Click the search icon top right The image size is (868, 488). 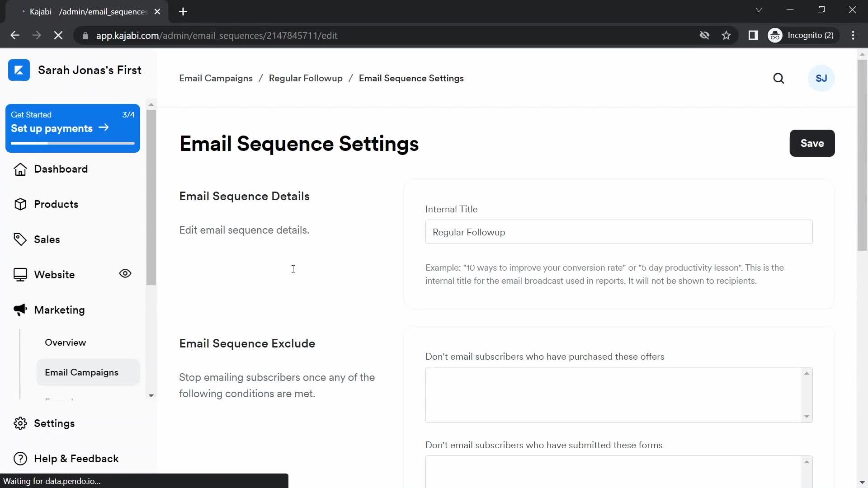778,78
